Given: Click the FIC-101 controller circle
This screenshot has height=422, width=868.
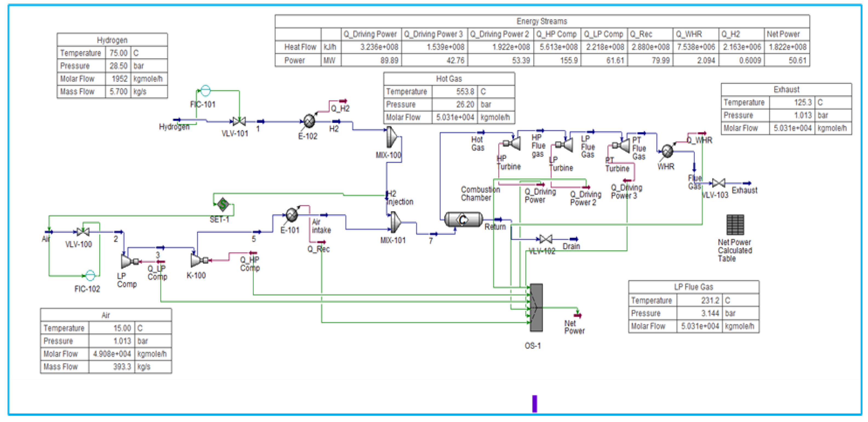Looking at the screenshot, I should coord(205,90).
